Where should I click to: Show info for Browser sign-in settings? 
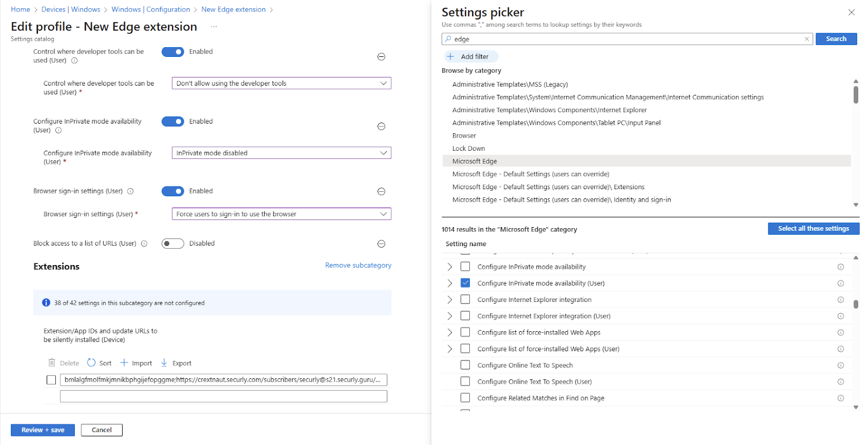click(x=130, y=191)
